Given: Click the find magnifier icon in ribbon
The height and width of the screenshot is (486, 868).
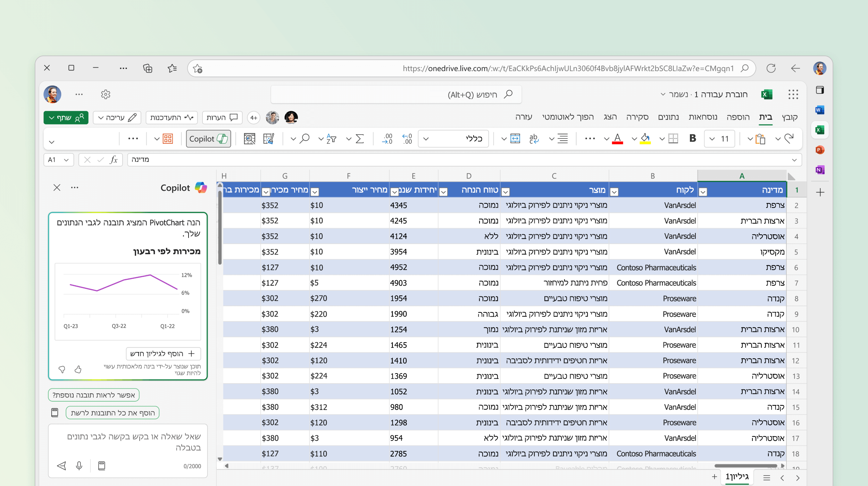Looking at the screenshot, I should [x=304, y=139].
